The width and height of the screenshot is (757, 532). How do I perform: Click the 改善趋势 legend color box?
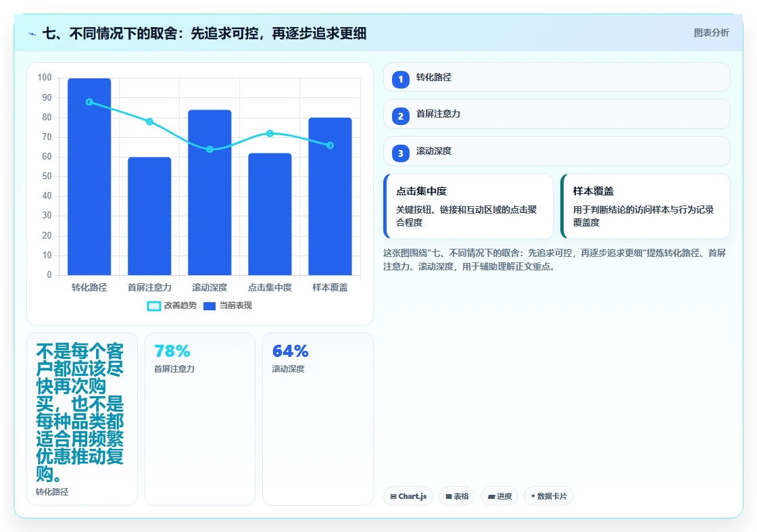click(x=153, y=306)
